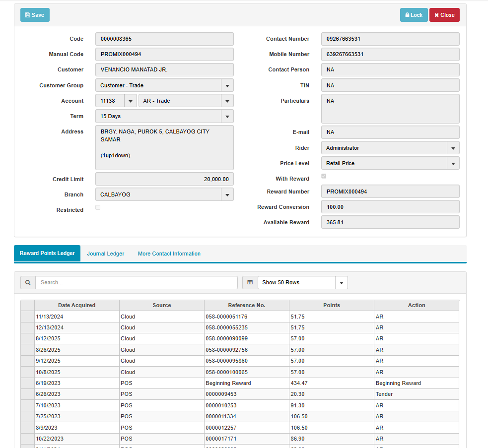Switch to the Journal Ledger tab
488x448 pixels.
point(106,254)
